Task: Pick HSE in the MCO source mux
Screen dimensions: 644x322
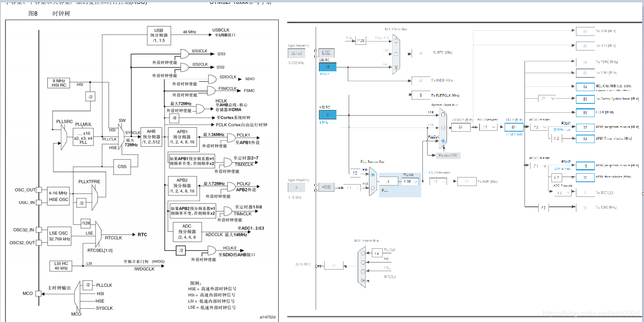Action: pos(363,271)
